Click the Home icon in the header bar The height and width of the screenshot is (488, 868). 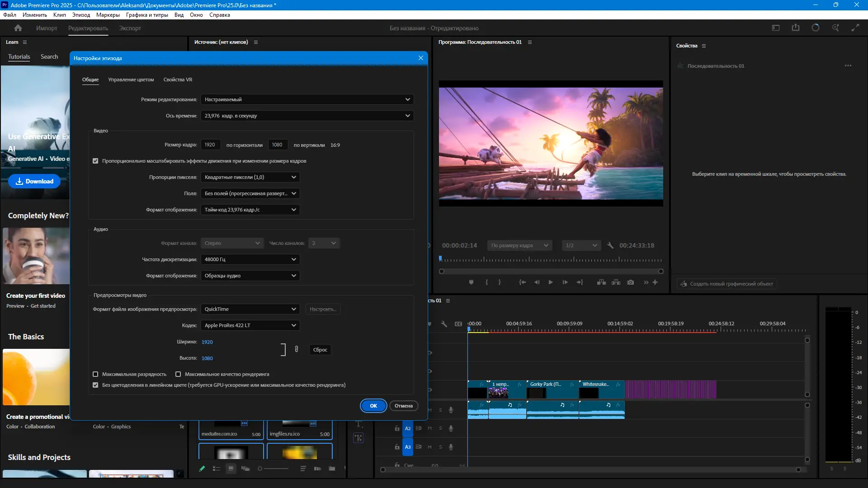(x=18, y=28)
